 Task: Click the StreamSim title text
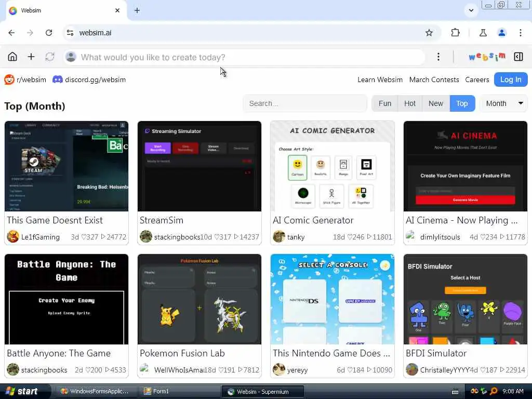pyautogui.click(x=162, y=220)
